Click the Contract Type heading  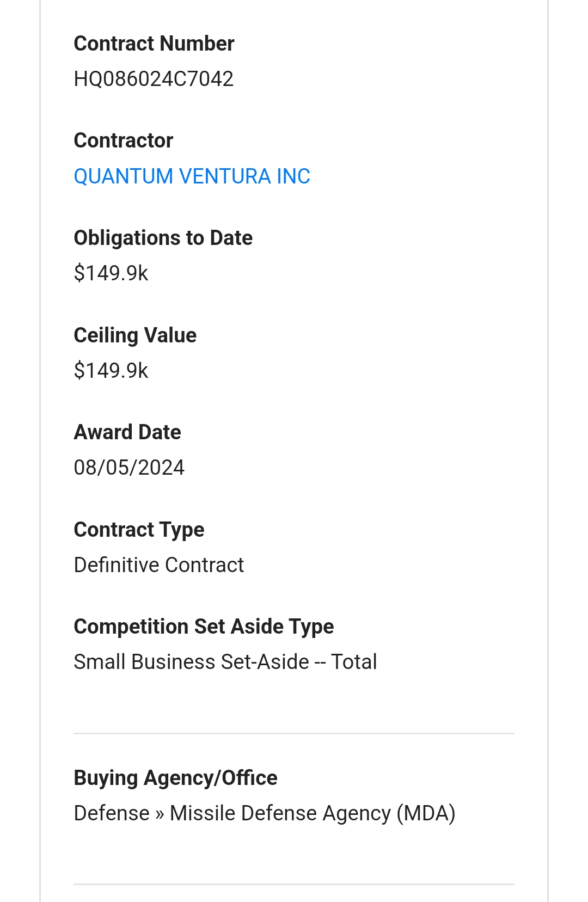(139, 530)
